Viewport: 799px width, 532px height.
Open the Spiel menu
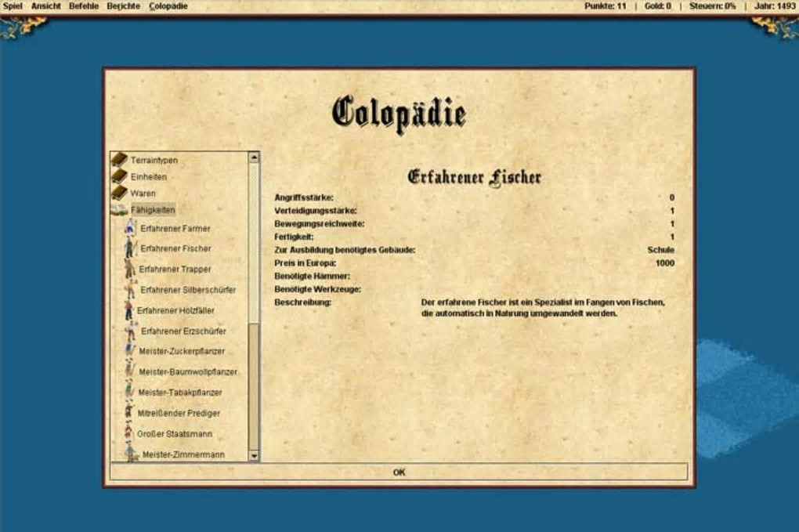[x=13, y=6]
